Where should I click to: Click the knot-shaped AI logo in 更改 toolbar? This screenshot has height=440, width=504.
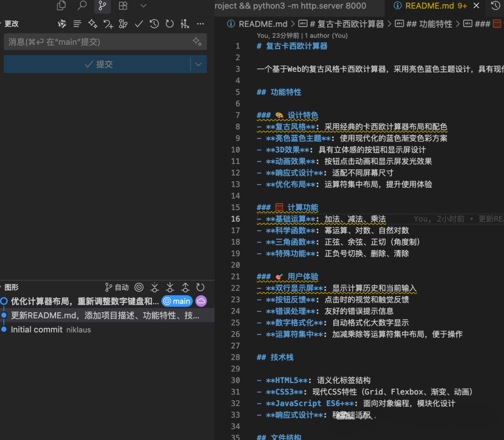click(x=62, y=24)
